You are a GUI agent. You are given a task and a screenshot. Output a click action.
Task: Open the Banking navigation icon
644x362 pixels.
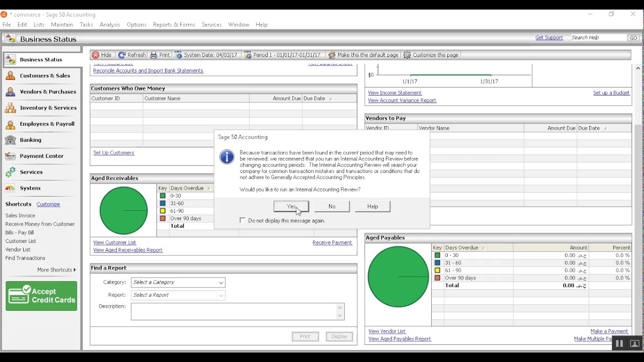coord(11,140)
